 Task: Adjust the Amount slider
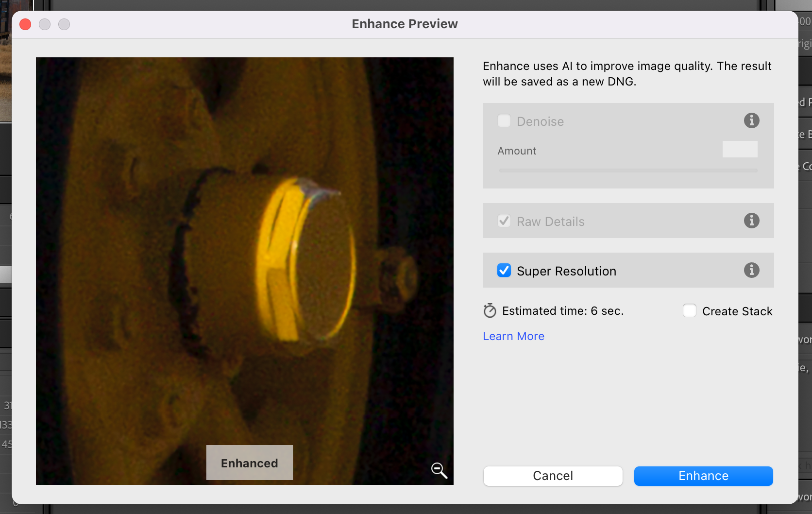628,170
